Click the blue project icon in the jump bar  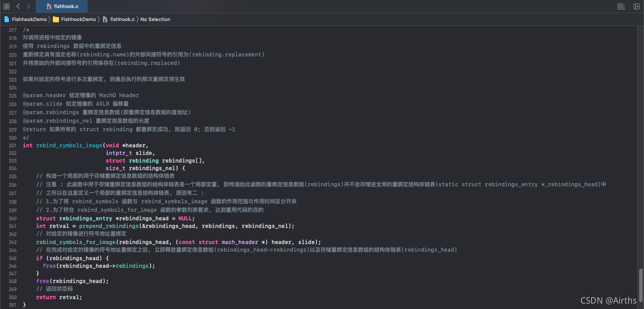[x=6, y=19]
